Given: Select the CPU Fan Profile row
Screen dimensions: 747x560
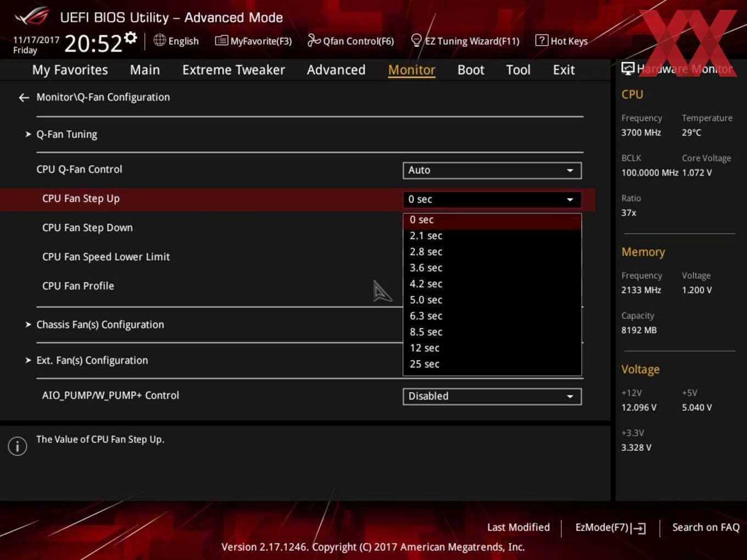Looking at the screenshot, I should 78,286.
